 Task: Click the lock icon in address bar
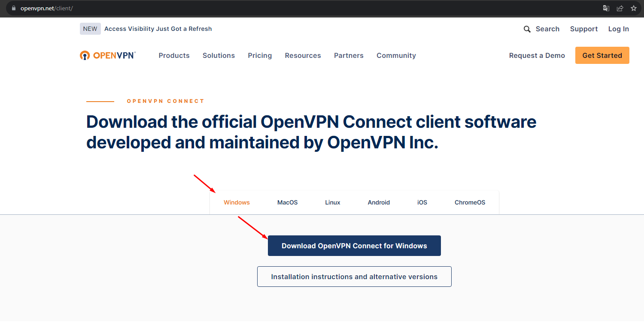point(13,8)
